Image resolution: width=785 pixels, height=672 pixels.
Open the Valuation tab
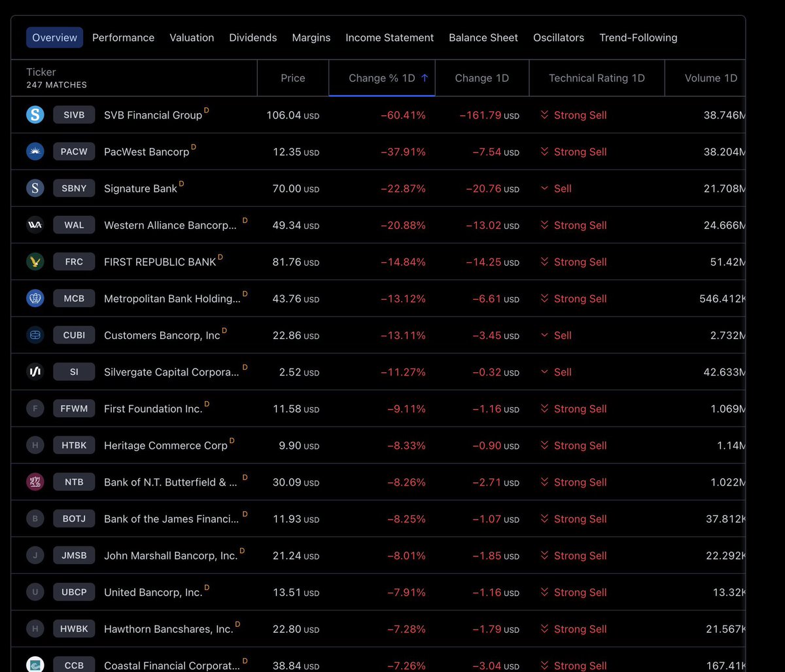(x=192, y=37)
